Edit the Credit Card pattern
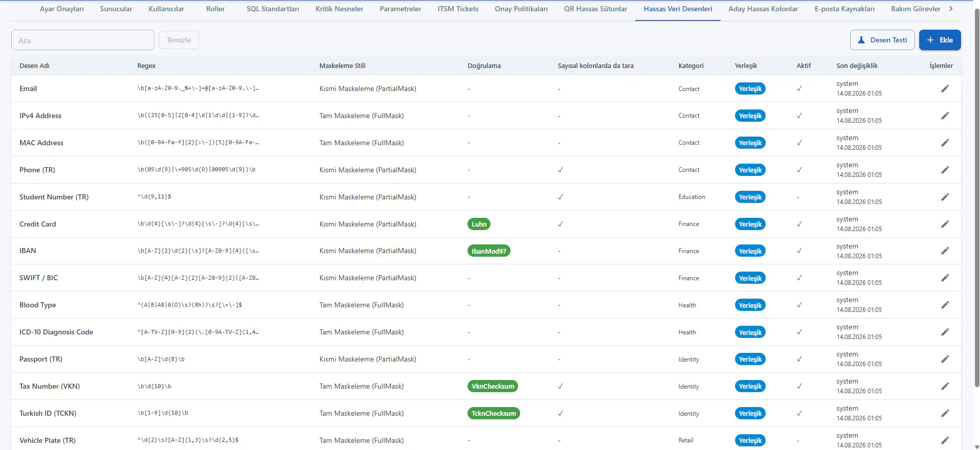The height and width of the screenshot is (450, 980). [945, 224]
